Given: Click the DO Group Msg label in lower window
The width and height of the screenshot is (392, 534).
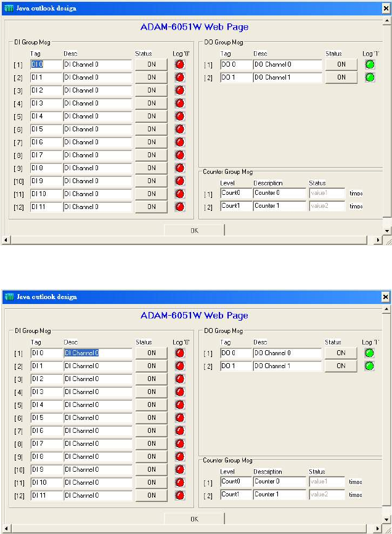Looking at the screenshot, I should pyautogui.click(x=224, y=331).
